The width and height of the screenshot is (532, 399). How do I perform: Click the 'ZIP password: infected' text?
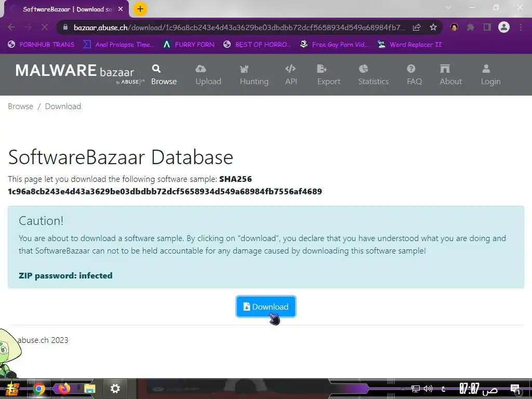[x=65, y=275]
